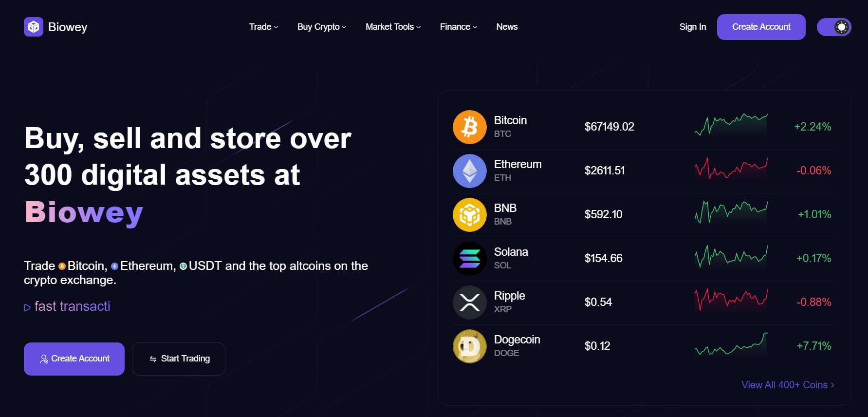
Task: Expand the Trade dropdown menu
Action: 263,27
